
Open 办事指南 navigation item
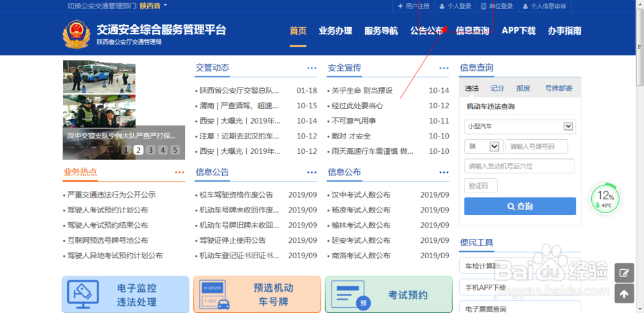click(564, 31)
